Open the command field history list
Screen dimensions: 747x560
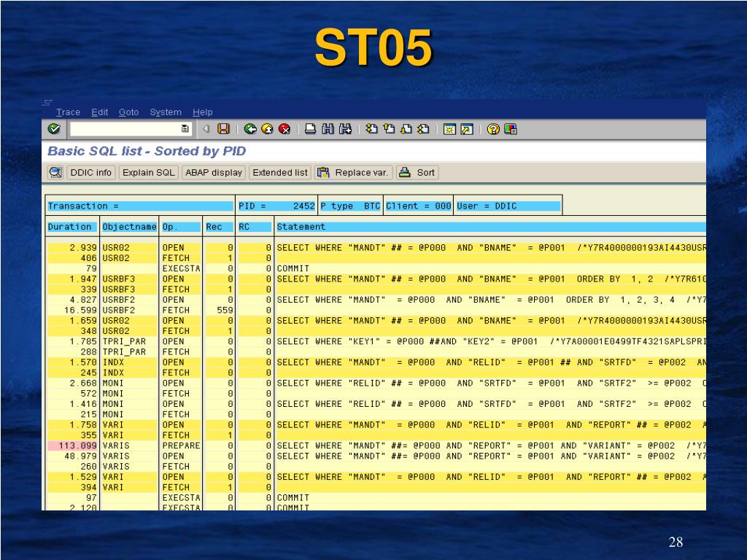(x=185, y=128)
